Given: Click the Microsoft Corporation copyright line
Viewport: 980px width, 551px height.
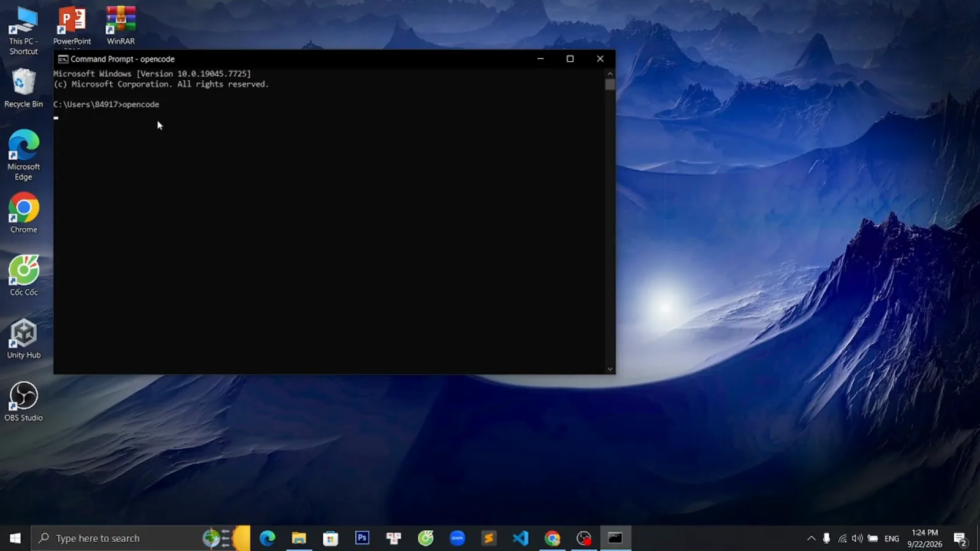Looking at the screenshot, I should point(161,84).
